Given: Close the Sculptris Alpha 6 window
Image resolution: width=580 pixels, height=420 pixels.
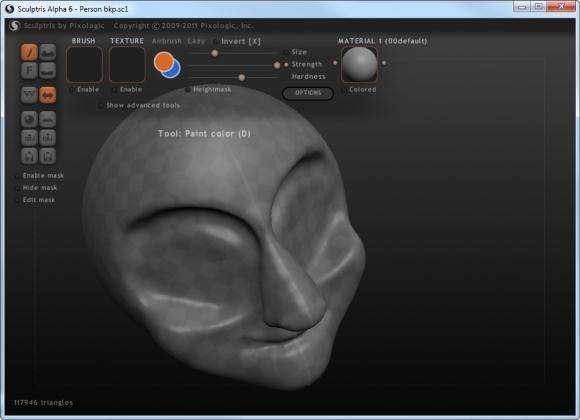Looking at the screenshot, I should coord(561,6).
